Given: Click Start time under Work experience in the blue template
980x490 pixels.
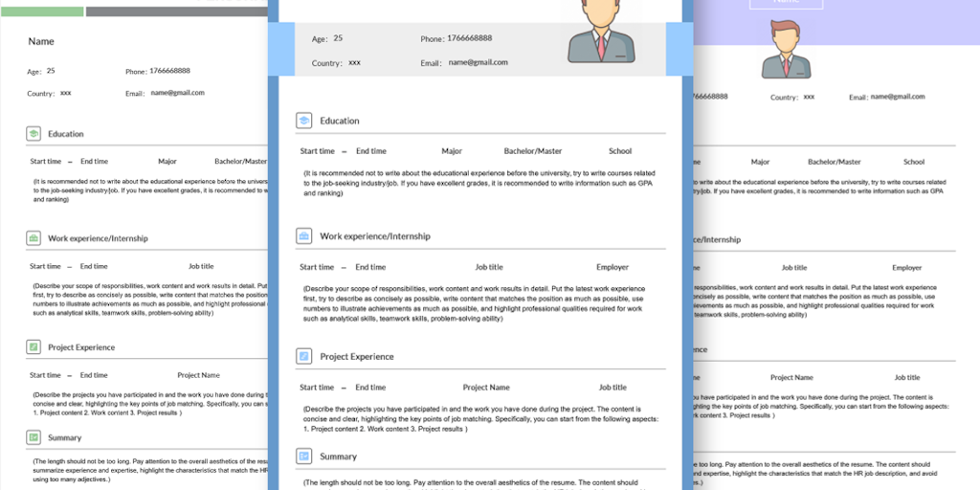Looking at the screenshot, I should 317,267.
